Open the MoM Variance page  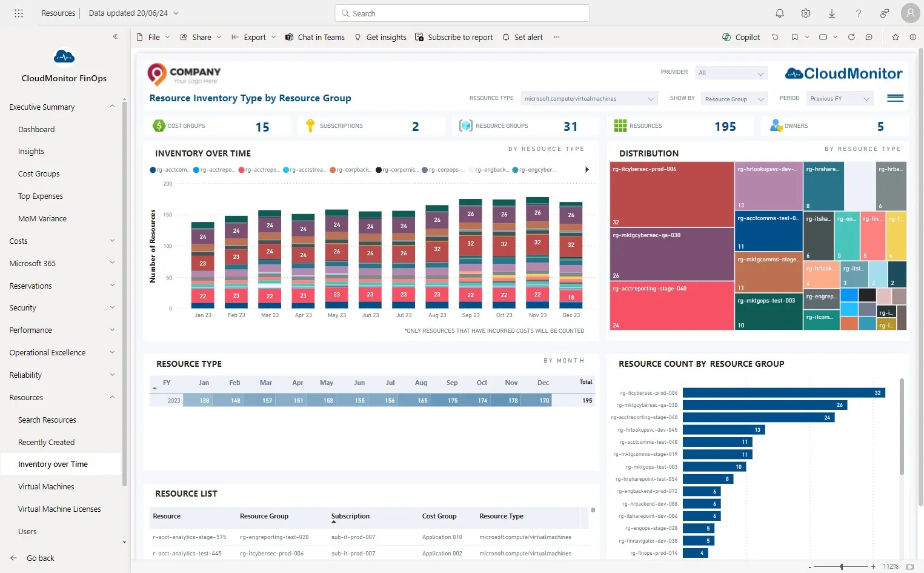(42, 218)
